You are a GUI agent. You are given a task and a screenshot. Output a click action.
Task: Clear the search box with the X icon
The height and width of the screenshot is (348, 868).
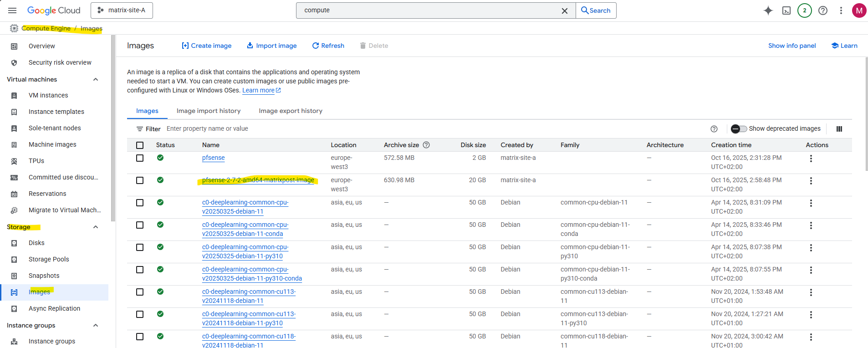pyautogui.click(x=564, y=11)
